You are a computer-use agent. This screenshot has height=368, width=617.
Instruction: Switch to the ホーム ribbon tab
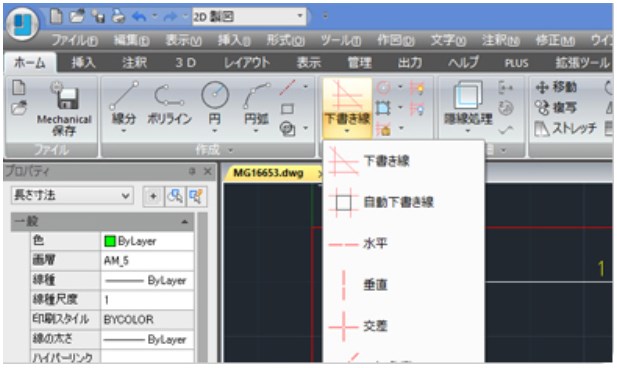[30, 63]
